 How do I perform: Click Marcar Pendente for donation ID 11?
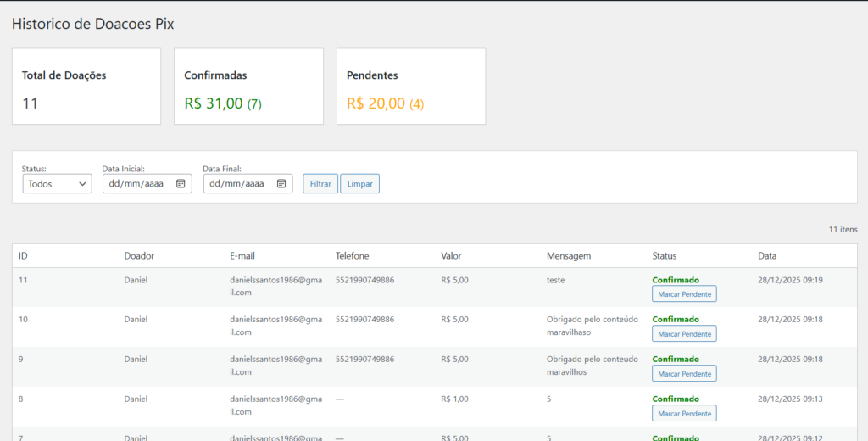684,293
